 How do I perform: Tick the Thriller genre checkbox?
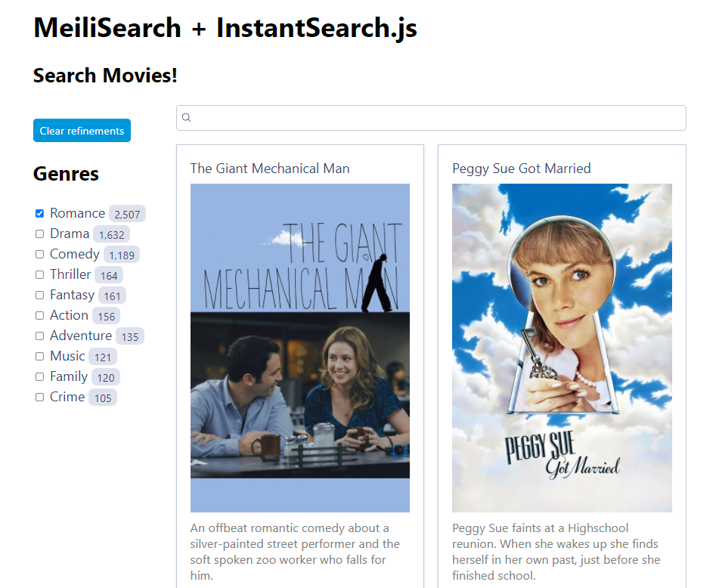(x=40, y=274)
